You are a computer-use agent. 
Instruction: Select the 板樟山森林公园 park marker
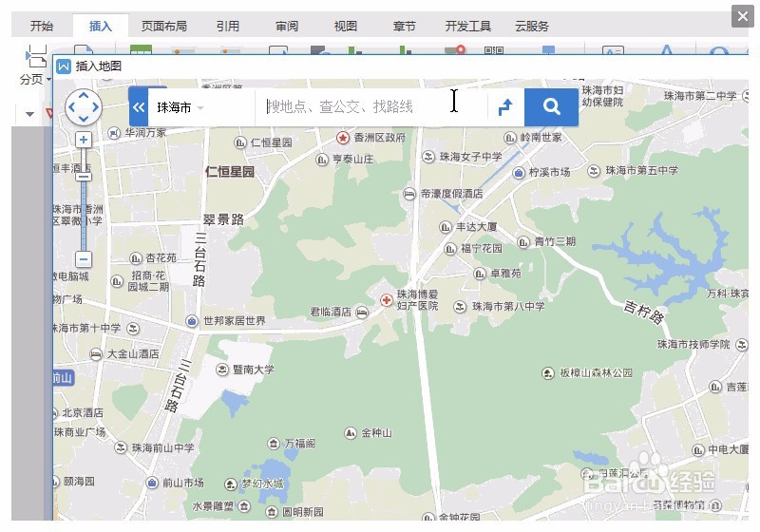tap(548, 373)
